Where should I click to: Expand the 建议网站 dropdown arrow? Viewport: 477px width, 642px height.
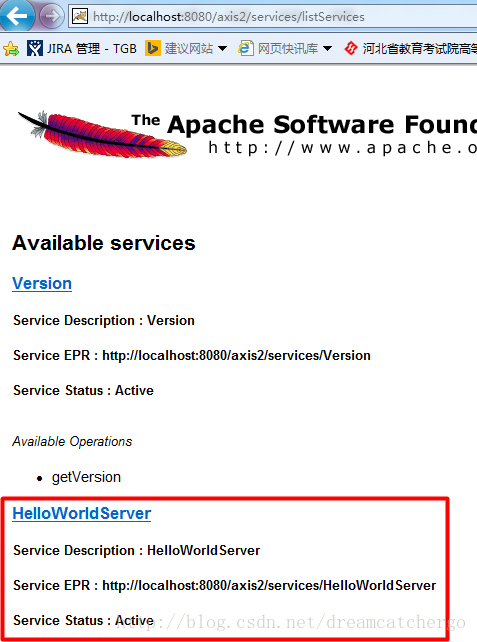pyautogui.click(x=222, y=49)
